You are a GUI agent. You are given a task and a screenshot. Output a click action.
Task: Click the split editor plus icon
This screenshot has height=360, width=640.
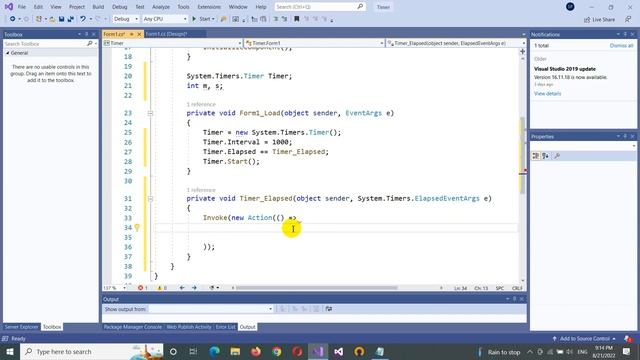pos(522,51)
